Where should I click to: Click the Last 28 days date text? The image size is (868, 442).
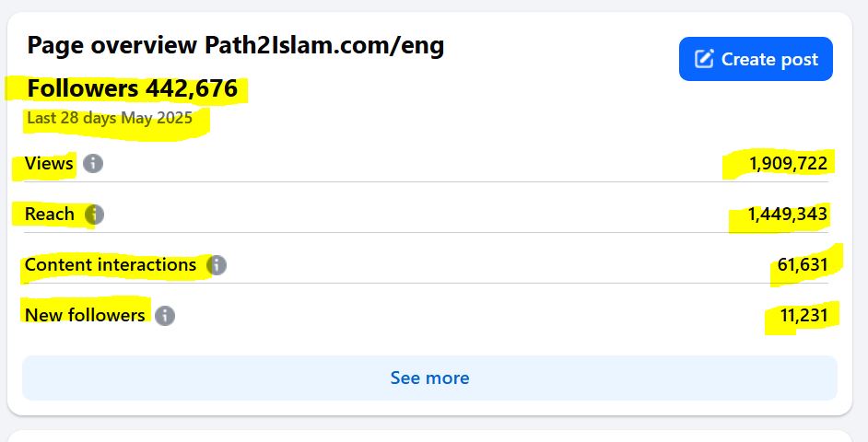coord(110,118)
